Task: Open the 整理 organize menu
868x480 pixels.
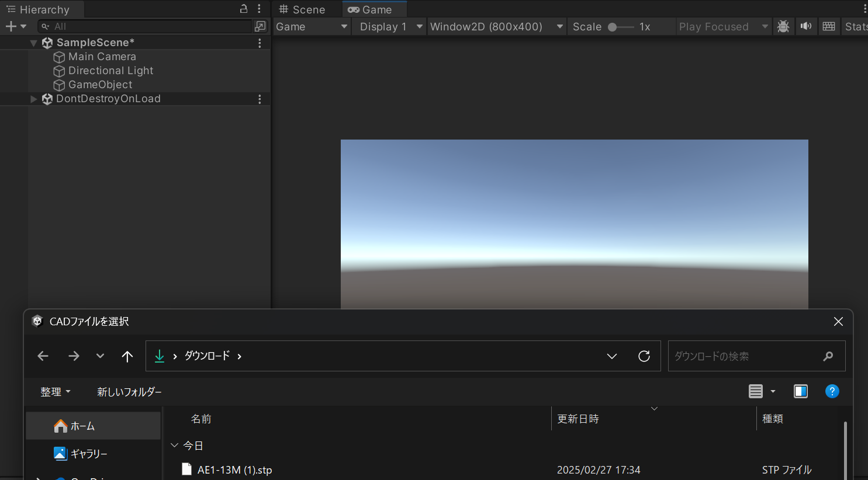Action: point(55,392)
